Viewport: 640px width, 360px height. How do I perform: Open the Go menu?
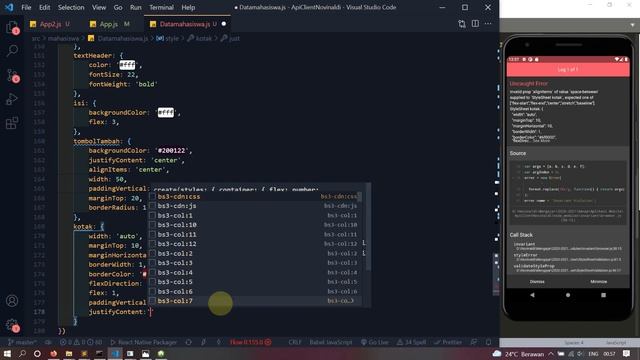click(118, 7)
